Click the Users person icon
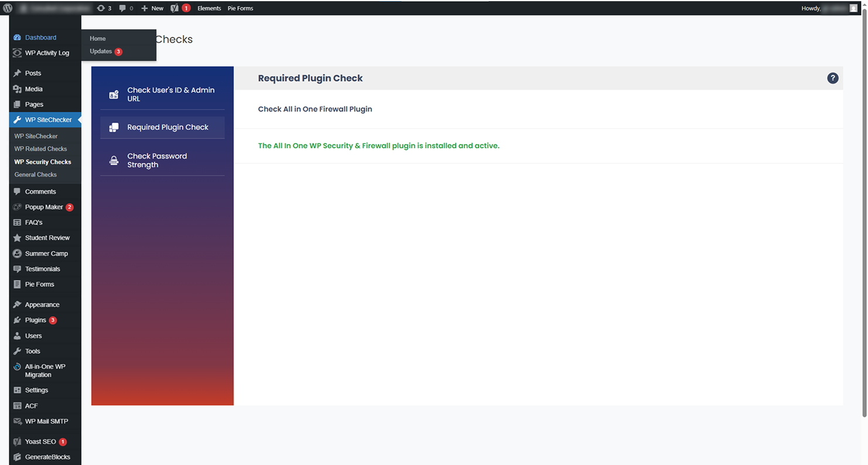 point(17,336)
